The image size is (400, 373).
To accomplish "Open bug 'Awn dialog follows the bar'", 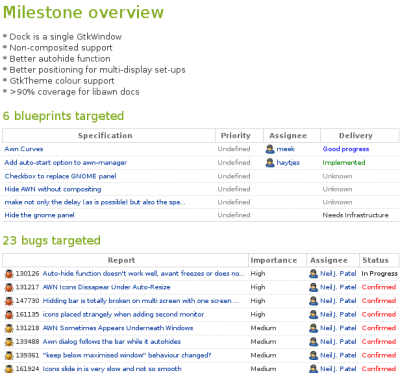I will pos(112,342).
